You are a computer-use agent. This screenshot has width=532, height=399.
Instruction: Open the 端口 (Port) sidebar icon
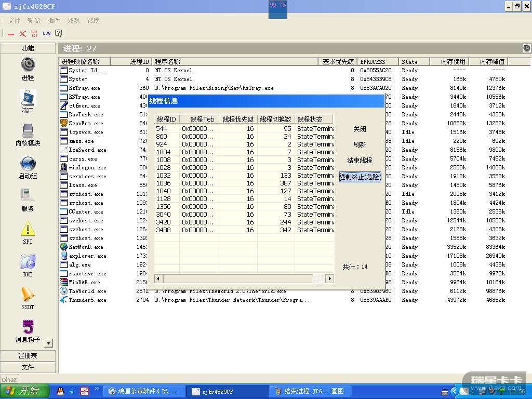28,98
